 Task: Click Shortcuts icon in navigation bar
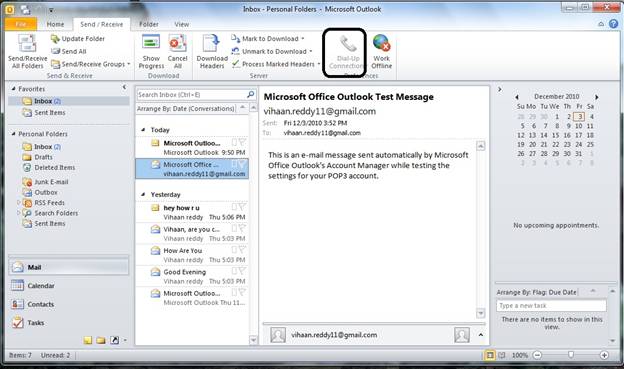115,340
